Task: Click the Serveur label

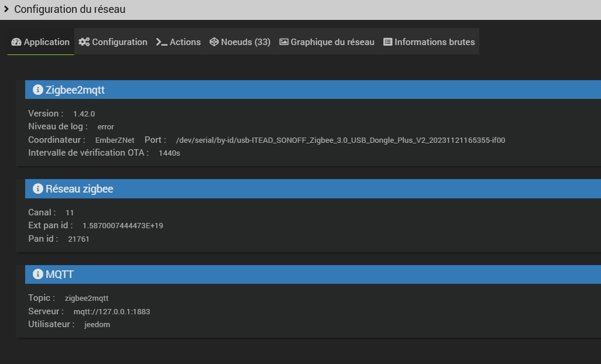Action: [46, 311]
